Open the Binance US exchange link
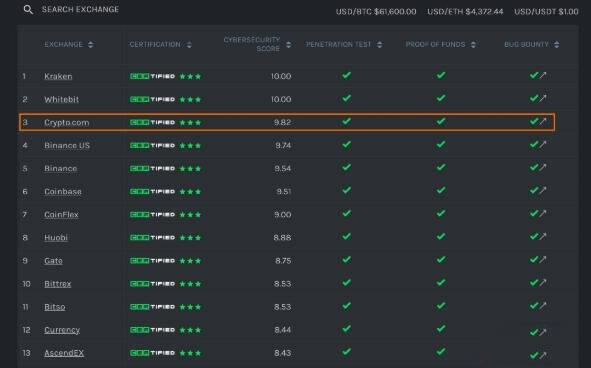 [x=67, y=146]
